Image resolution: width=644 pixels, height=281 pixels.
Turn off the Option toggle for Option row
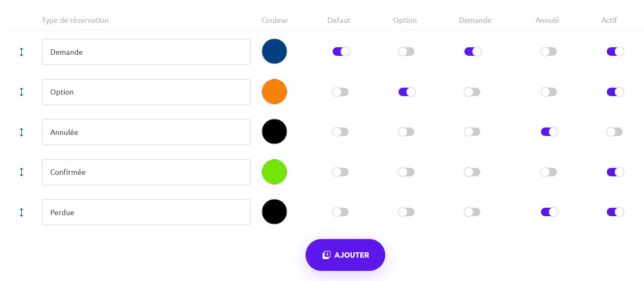(x=406, y=92)
